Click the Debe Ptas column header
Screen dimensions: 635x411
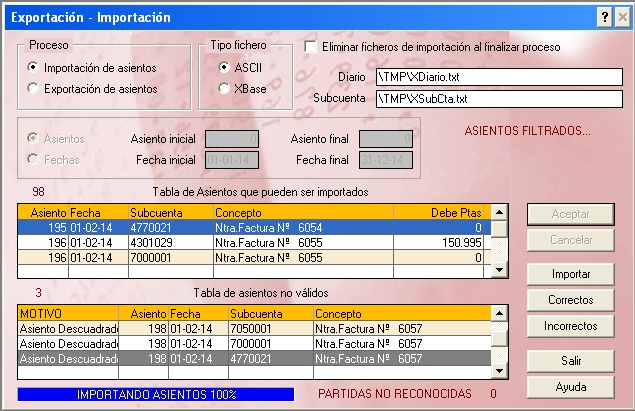click(438, 213)
